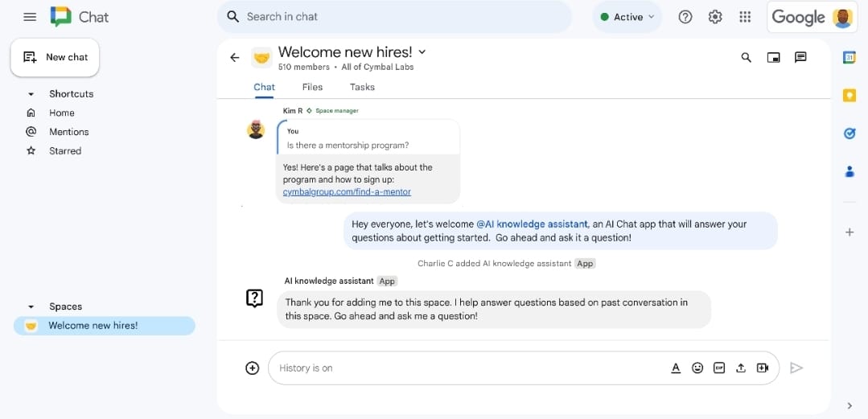Switch to the Files tab
This screenshot has height=419, width=868.
tap(312, 87)
